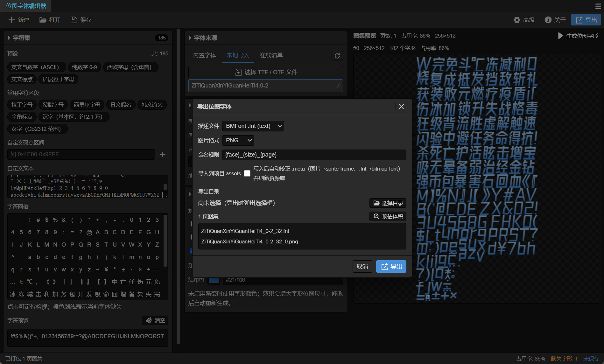The width and height of the screenshot is (604, 364).
Task: Select the 日文假名 character range
Action: [x=121, y=105]
